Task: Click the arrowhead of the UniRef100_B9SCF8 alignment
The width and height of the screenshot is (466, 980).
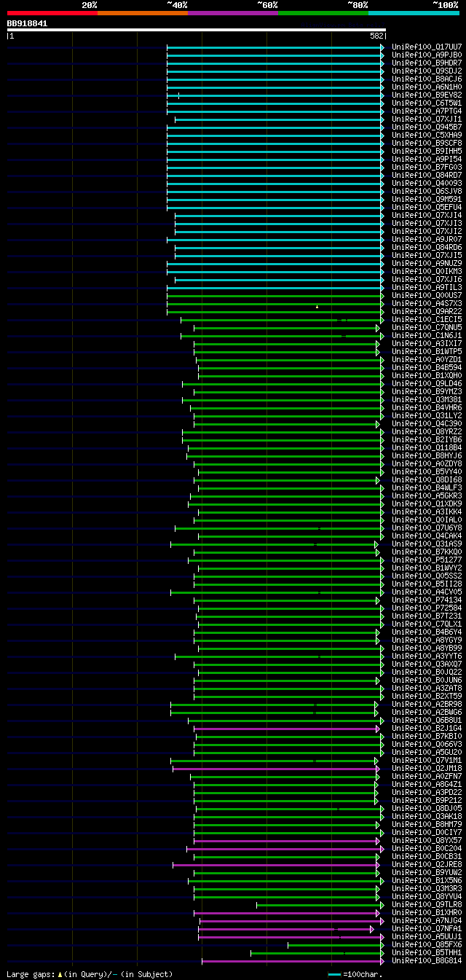Action: [382, 143]
